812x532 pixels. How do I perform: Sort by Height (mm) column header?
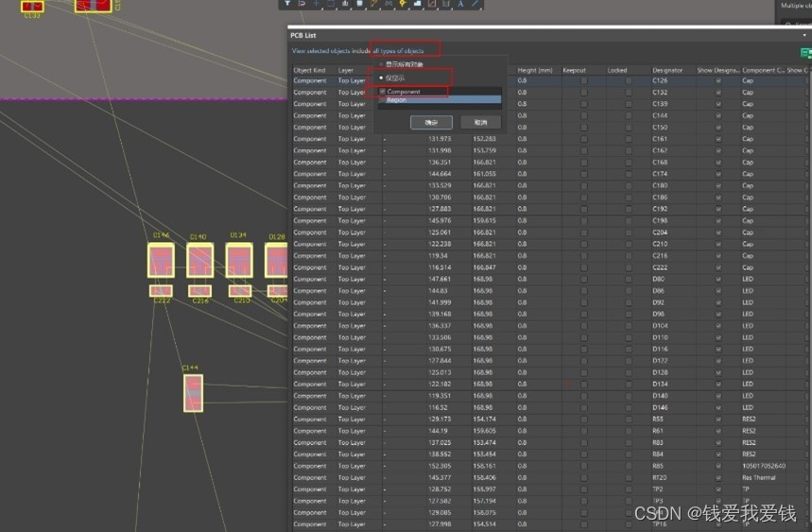535,70
